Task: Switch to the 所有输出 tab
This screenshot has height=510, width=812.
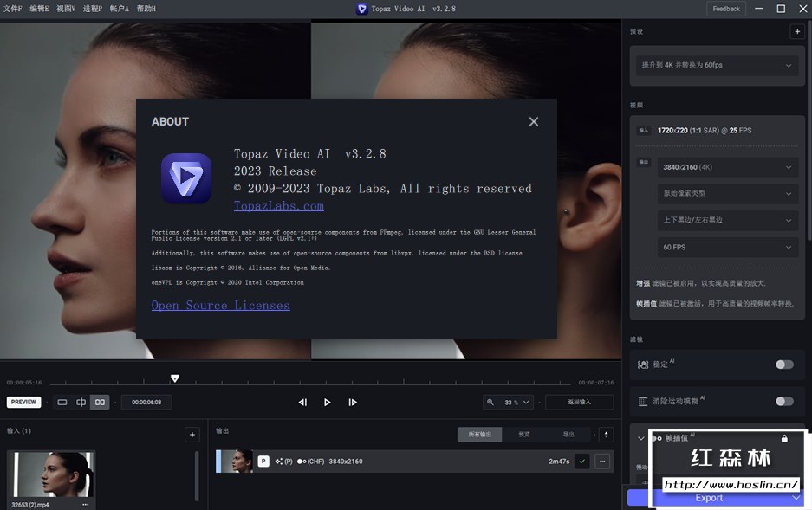Action: tap(479, 434)
